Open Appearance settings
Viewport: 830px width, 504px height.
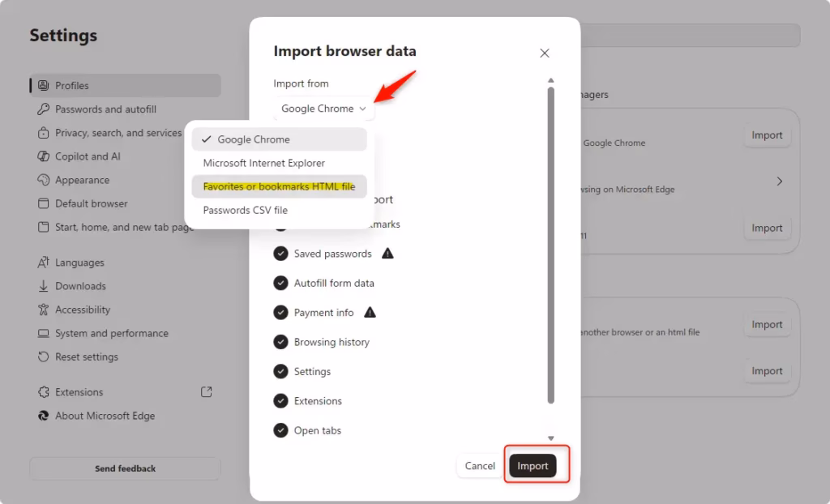[x=126, y=180]
